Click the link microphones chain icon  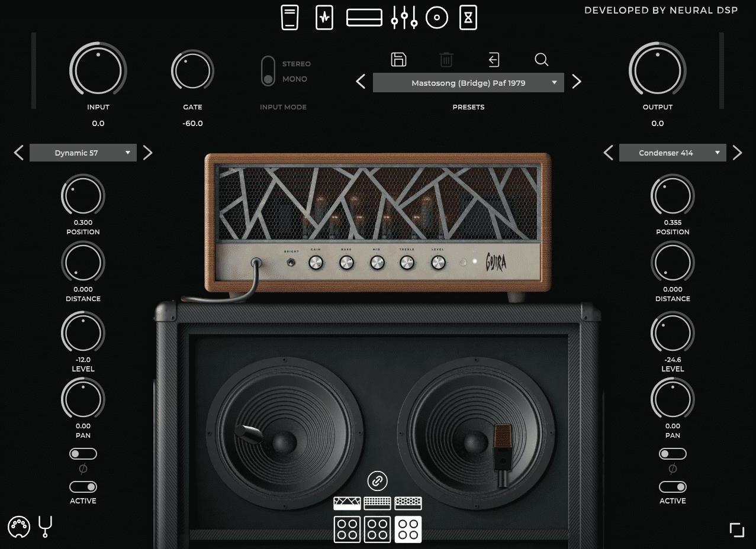[377, 481]
